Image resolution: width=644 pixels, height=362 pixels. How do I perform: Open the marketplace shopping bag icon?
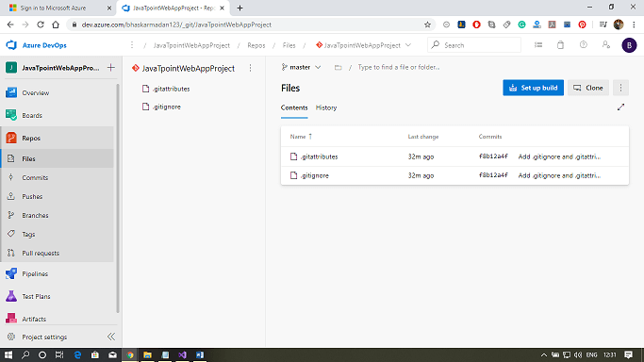[561, 45]
